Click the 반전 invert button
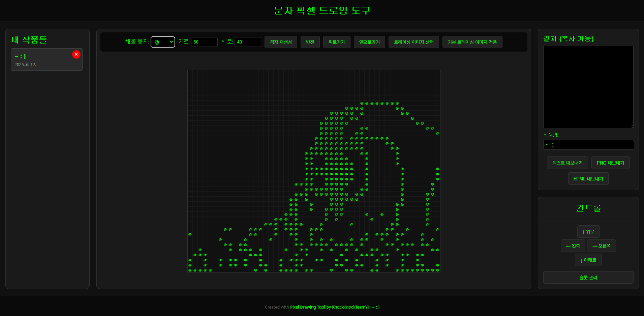Image resolution: width=644 pixels, height=316 pixels. point(310,42)
